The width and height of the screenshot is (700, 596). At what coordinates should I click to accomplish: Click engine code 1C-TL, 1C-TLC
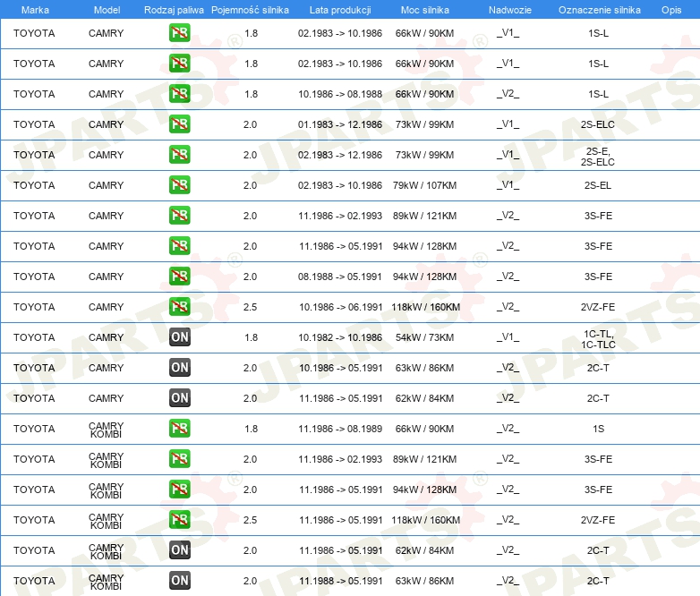tap(598, 339)
